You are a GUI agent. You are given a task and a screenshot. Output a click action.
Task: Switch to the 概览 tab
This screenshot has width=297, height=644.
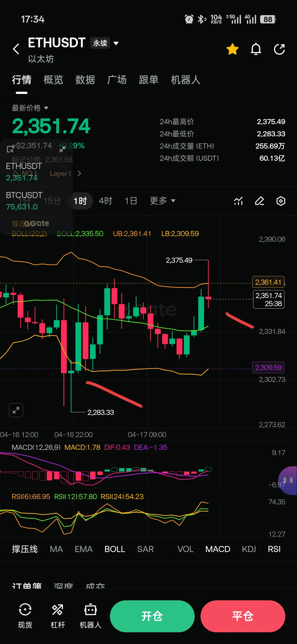(53, 80)
